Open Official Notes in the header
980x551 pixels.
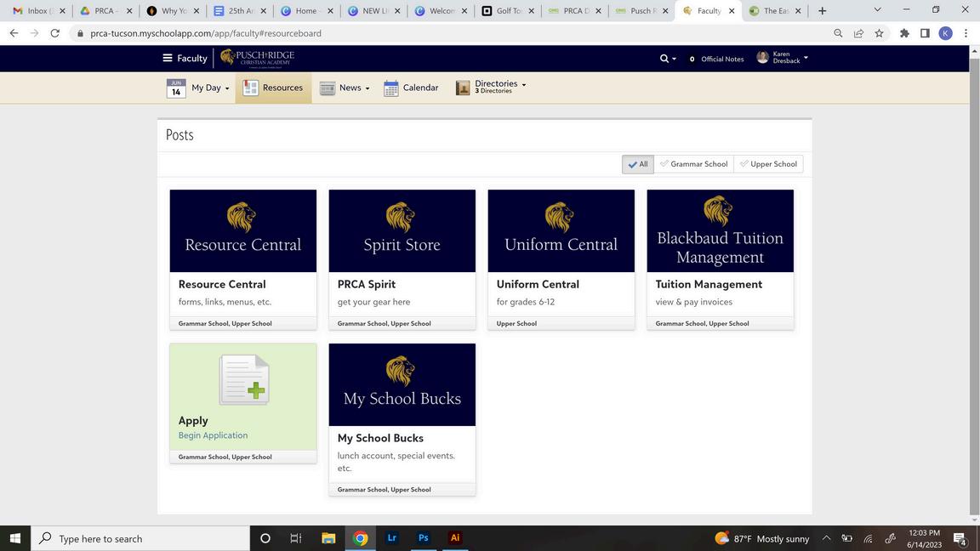tap(716, 59)
